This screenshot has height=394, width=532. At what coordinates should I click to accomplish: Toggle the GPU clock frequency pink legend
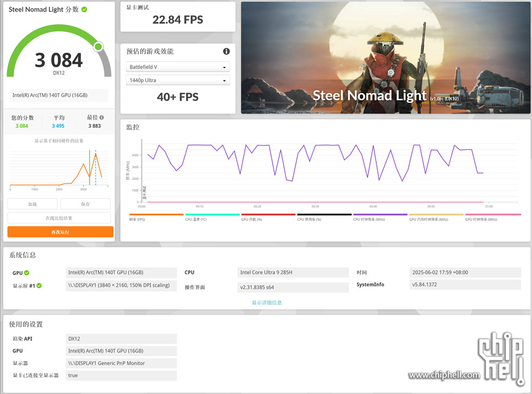pos(493,217)
